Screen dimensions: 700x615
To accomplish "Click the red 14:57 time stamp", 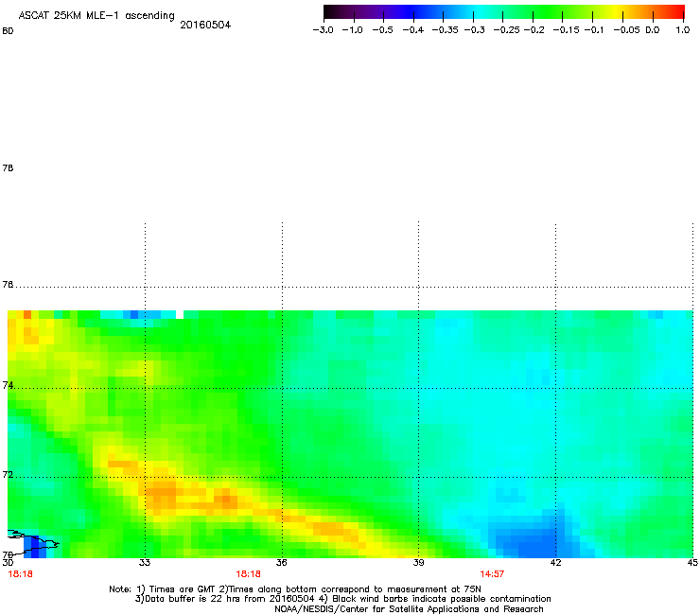I will tap(492, 574).
